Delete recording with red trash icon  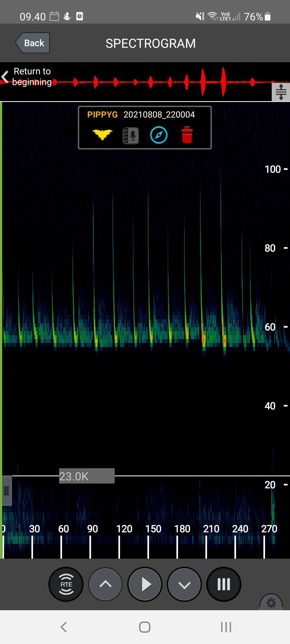coord(187,135)
